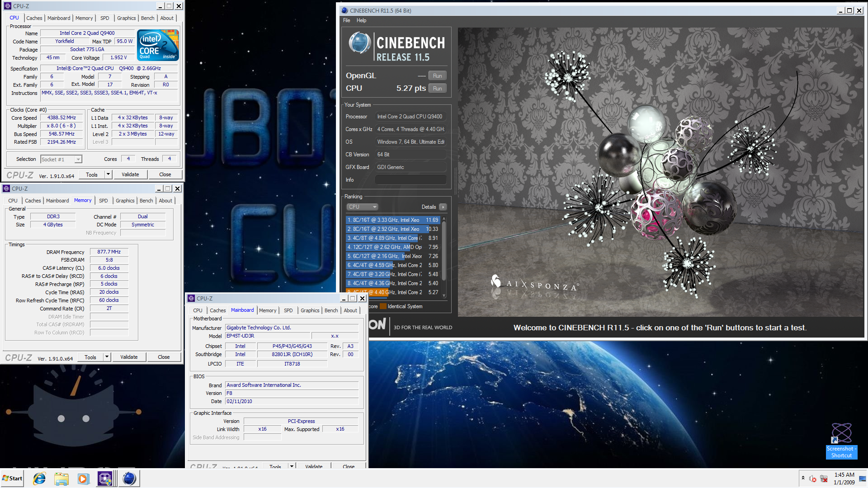
Task: Select ranking entry 12C/12T @ 2.62 GHz AMD
Action: point(393,247)
